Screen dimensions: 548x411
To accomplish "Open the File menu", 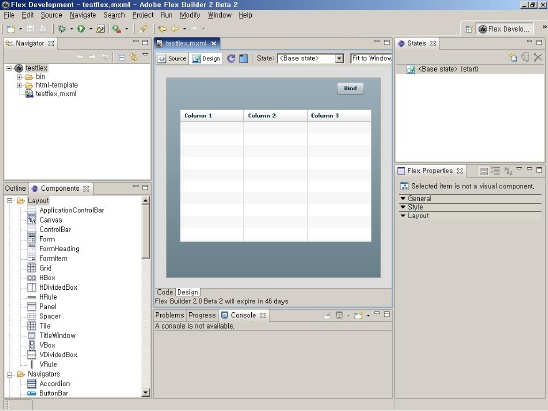I will [x=9, y=15].
